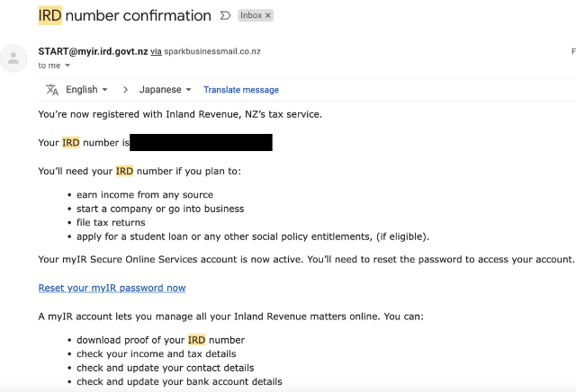Click the "to me" recipient text
Image resolution: width=576 pixels, height=392 pixels.
(49, 66)
